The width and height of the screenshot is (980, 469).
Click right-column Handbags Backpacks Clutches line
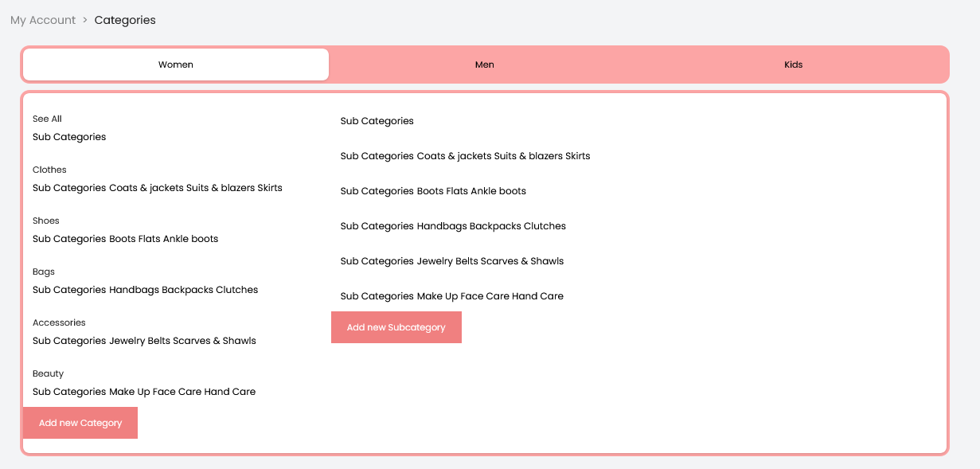pyautogui.click(x=453, y=226)
